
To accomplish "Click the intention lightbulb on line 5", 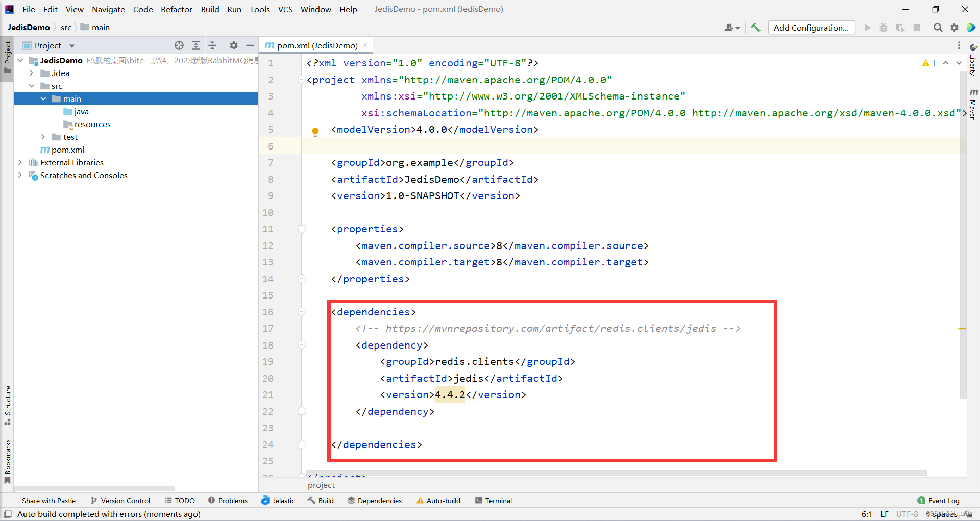I will point(315,131).
